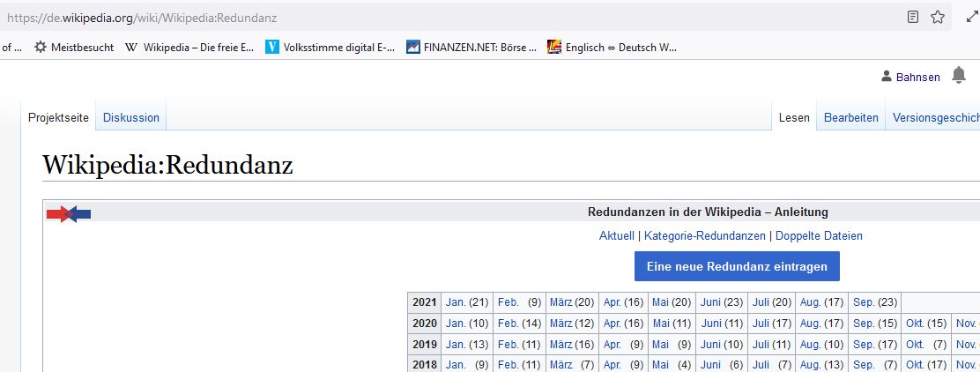Open Aug. 2021 redundancy list

pos(811,302)
